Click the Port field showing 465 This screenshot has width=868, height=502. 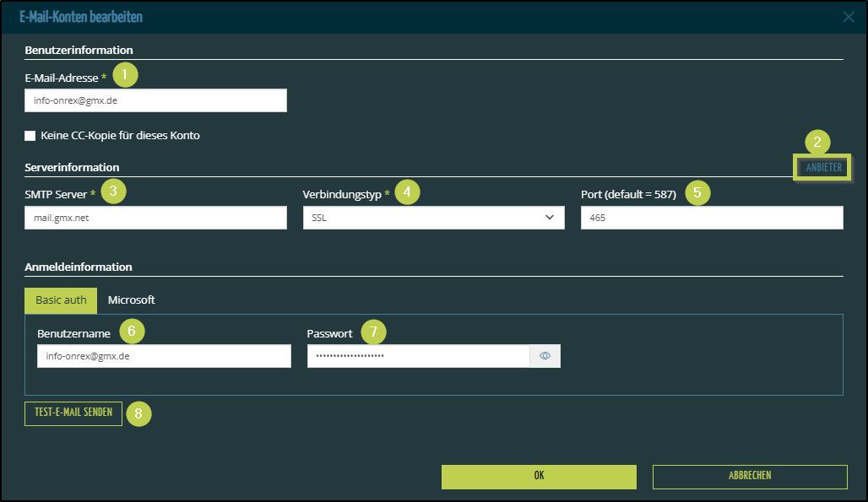(711, 218)
